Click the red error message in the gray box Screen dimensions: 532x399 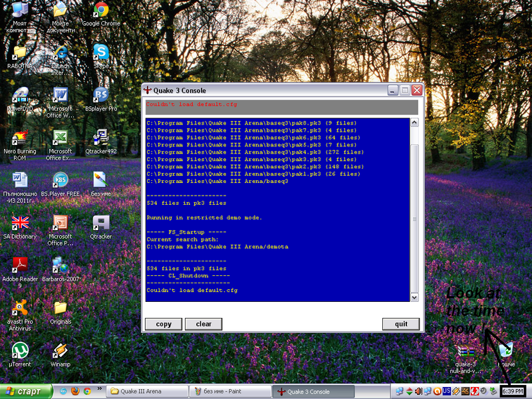click(x=192, y=104)
